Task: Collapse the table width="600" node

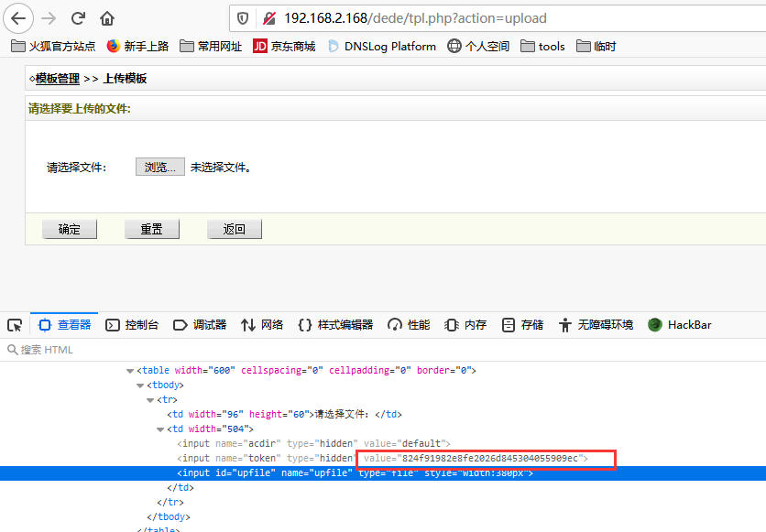Action: [130, 371]
